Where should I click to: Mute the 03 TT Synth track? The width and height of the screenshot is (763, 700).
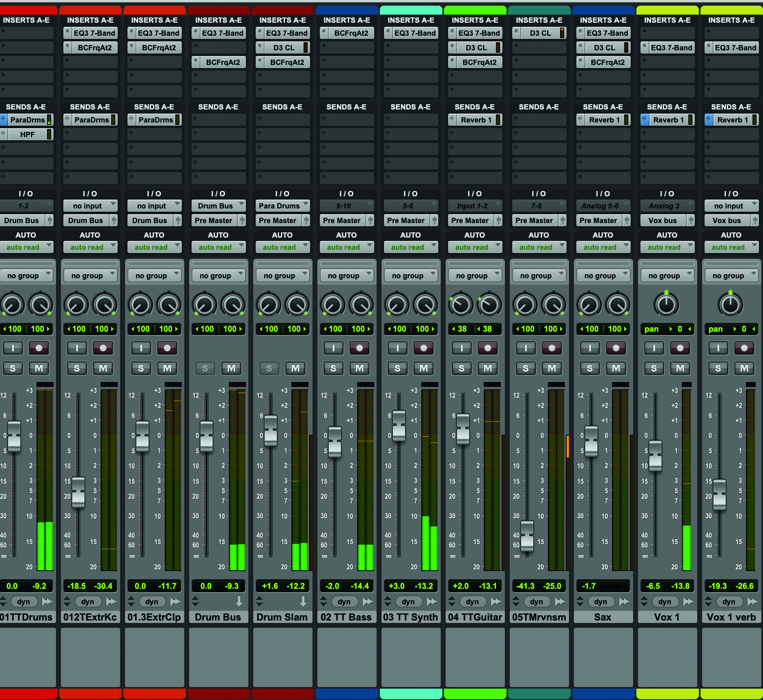pyautogui.click(x=424, y=368)
